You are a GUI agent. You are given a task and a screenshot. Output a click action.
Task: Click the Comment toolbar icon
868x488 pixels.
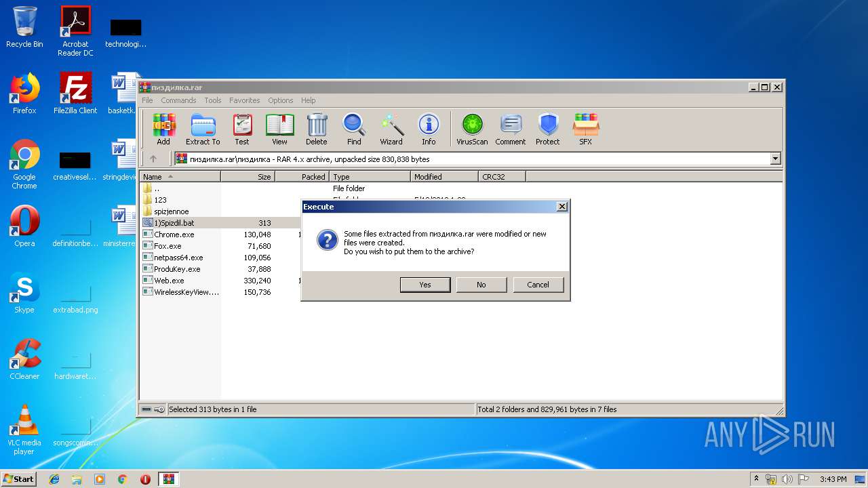[511, 129]
